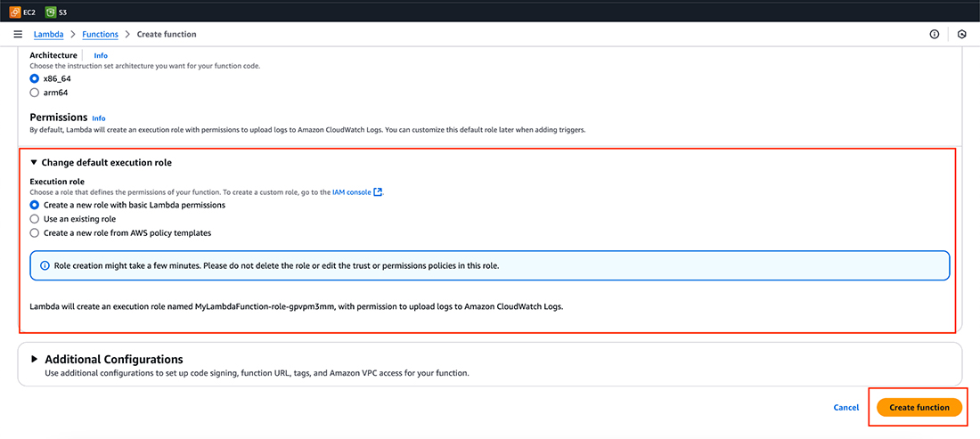This screenshot has height=439, width=980.
Task: Select the x86_64 architecture option
Action: click(35, 78)
